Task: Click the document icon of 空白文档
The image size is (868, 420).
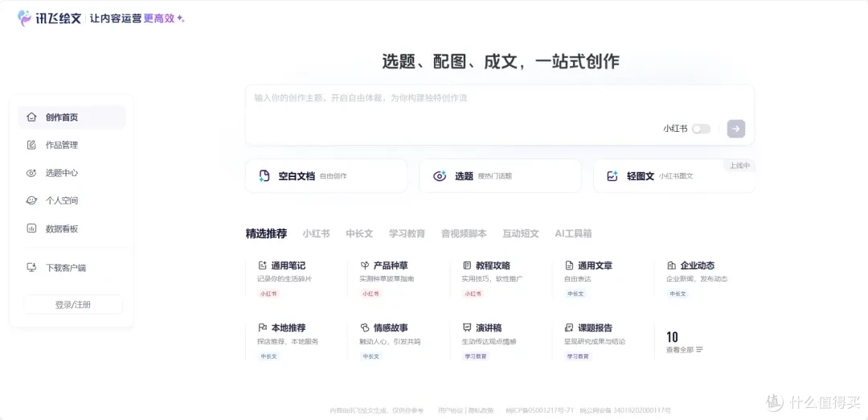Action: 264,176
